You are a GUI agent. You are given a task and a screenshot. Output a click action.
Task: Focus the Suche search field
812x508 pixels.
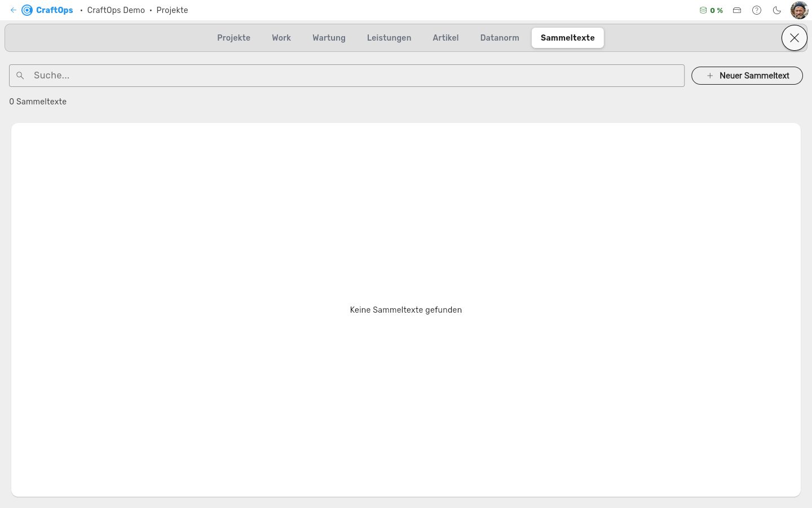pos(347,76)
